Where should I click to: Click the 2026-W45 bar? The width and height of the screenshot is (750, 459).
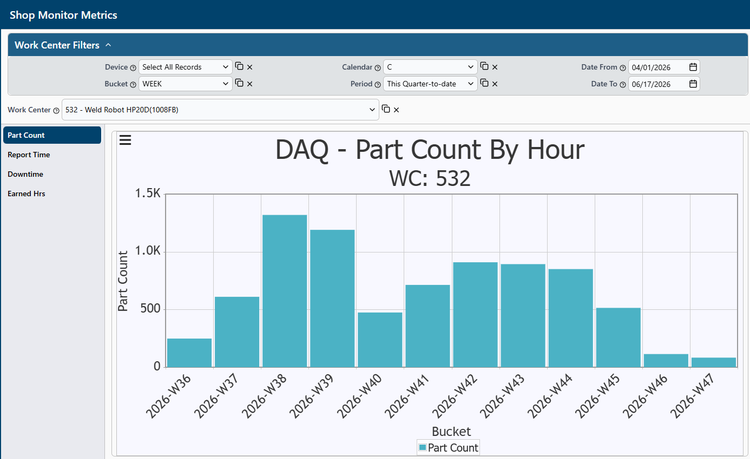point(618,338)
